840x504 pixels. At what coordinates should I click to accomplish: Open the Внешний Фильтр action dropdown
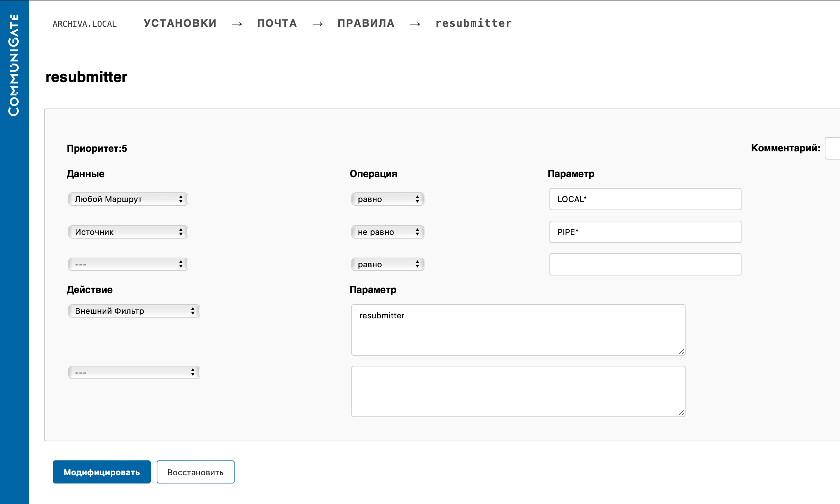pyautogui.click(x=134, y=311)
